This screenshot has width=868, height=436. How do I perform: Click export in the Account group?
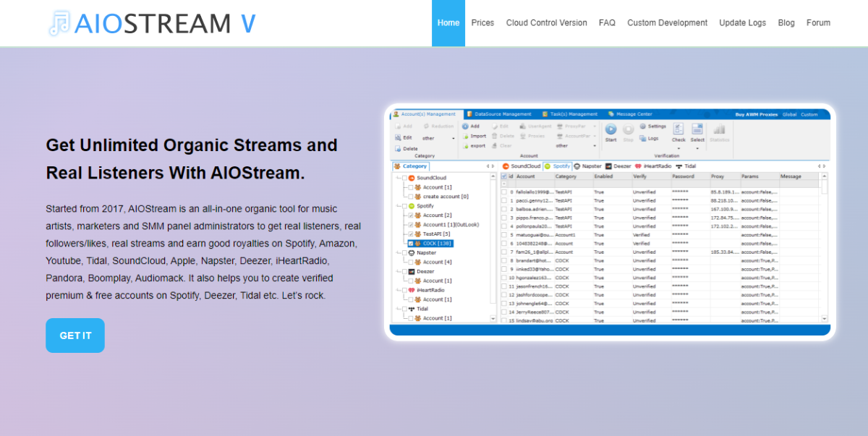(474, 145)
